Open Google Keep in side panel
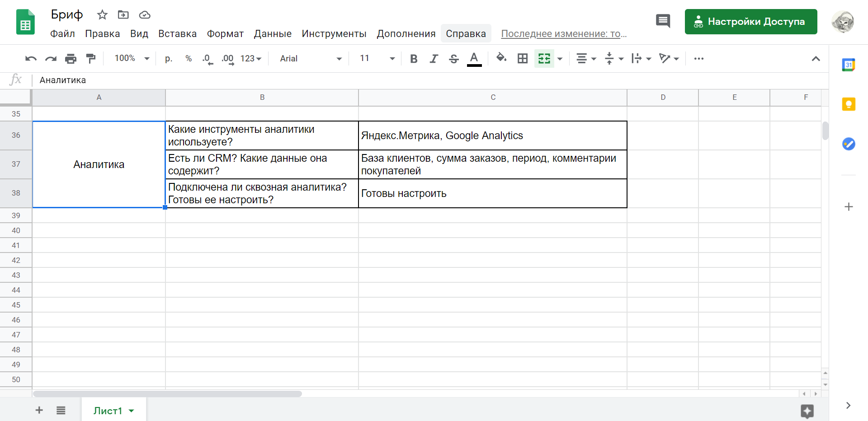868x421 pixels. pos(849,105)
